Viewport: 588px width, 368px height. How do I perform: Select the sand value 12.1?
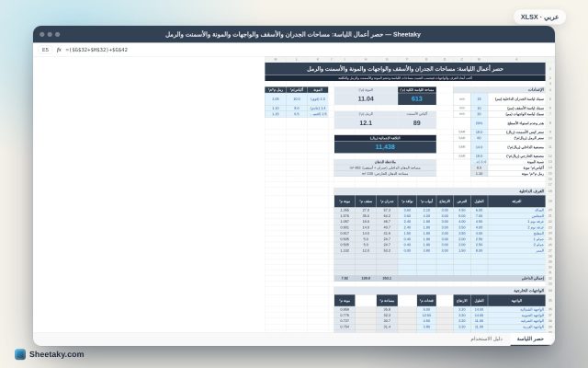[366, 122]
